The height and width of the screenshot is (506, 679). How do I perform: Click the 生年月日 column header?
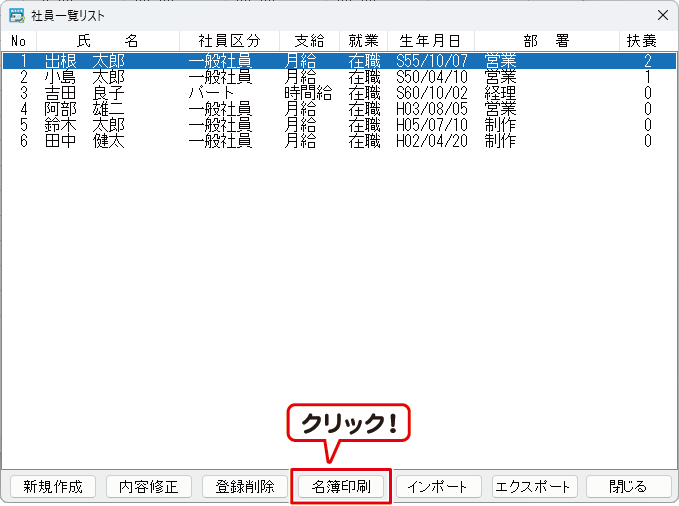click(x=429, y=40)
